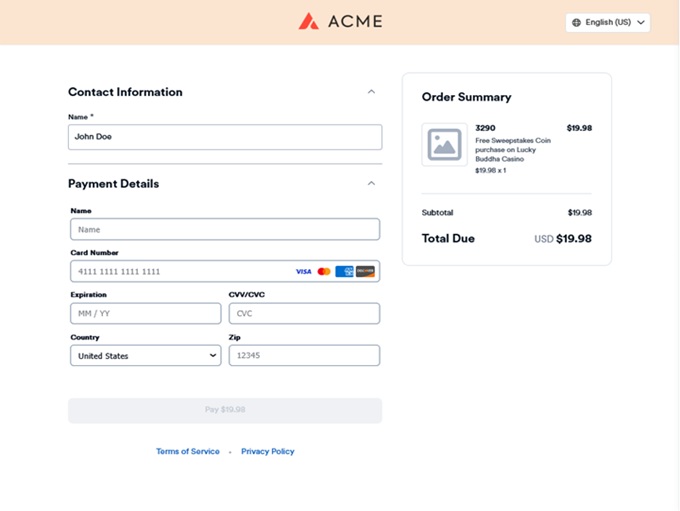Image resolution: width=680 pixels, height=511 pixels.
Task: Open the Terms of Service link
Action: click(188, 452)
